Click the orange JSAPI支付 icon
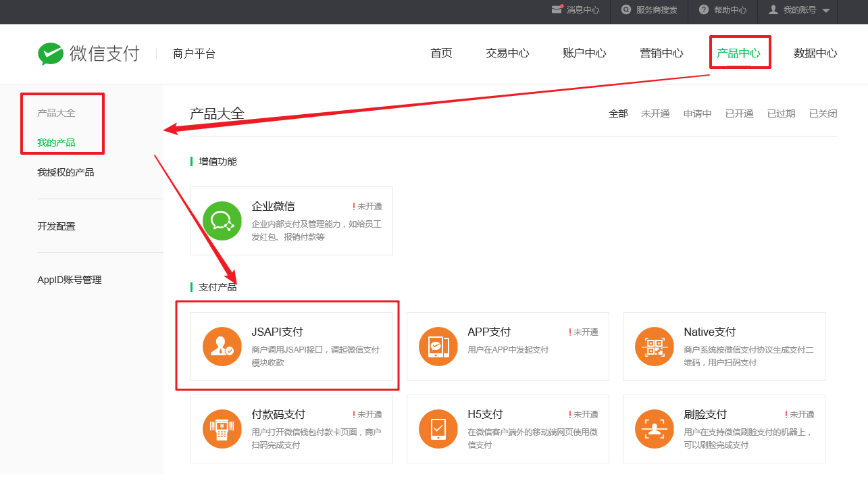The width and height of the screenshot is (868, 481). (x=222, y=347)
